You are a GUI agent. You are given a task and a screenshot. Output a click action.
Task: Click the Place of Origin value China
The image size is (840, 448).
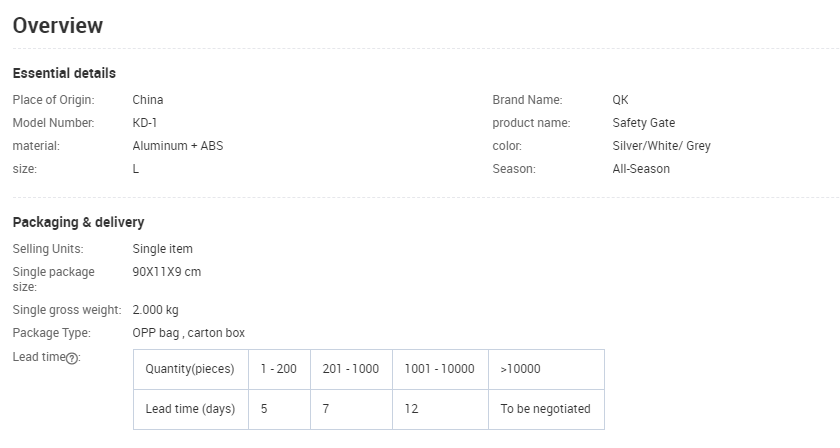coord(148,100)
